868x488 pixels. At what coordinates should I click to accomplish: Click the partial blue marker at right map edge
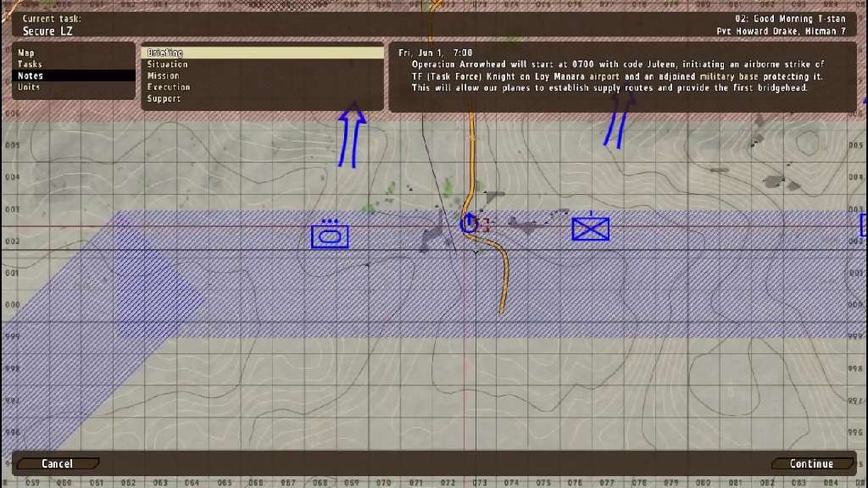(863, 225)
